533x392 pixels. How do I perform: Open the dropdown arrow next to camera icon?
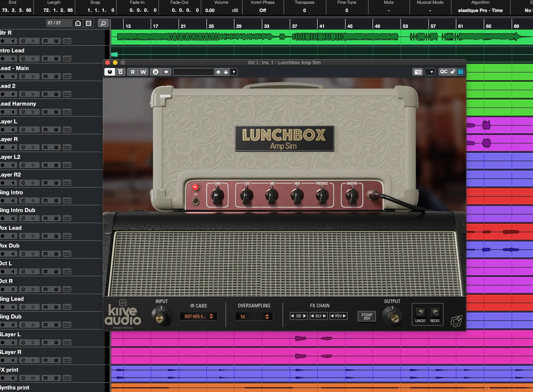pos(431,72)
